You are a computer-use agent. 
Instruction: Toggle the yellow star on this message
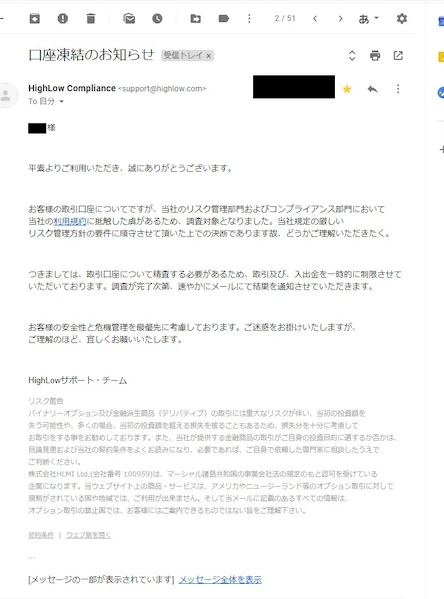tap(347, 89)
